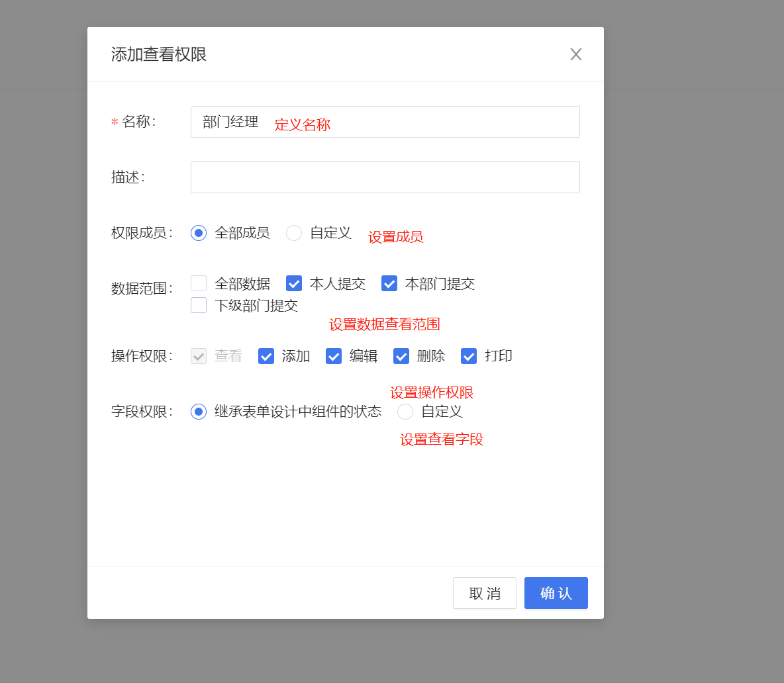The width and height of the screenshot is (784, 683).
Task: Toggle the 添加 operation permission
Action: (x=266, y=356)
